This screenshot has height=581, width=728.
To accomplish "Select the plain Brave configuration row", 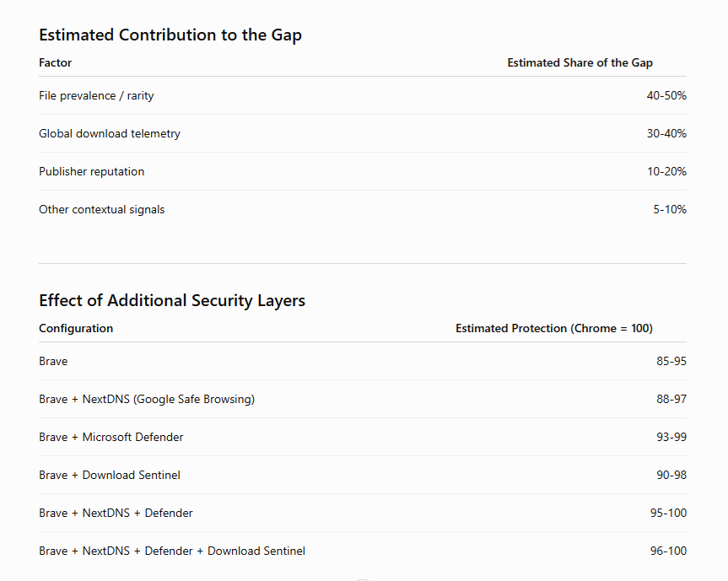I will click(x=363, y=362).
